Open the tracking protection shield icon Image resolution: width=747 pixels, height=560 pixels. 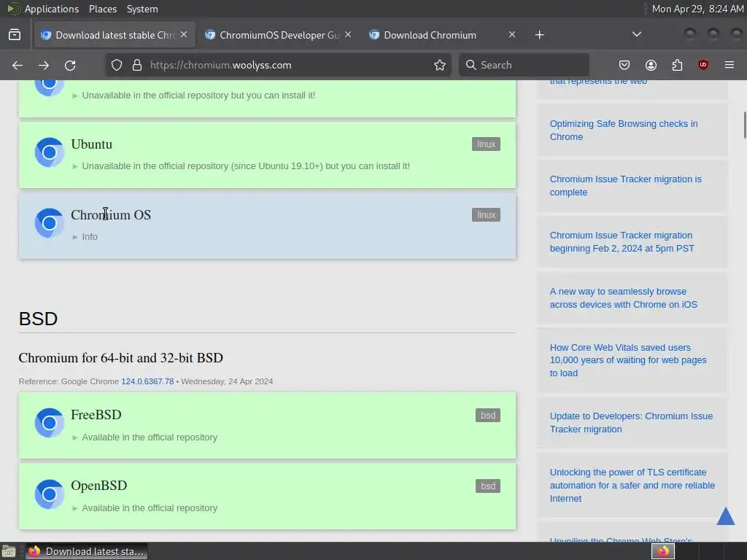(x=117, y=65)
